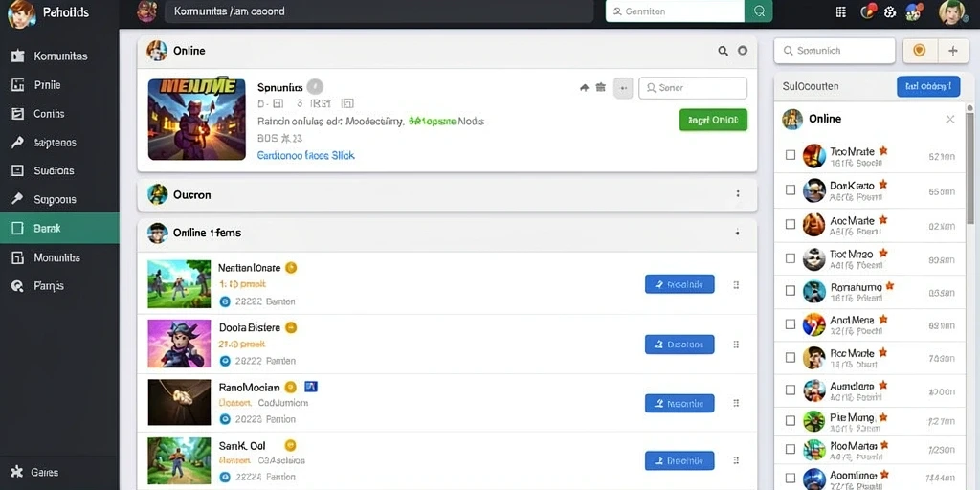Open the NentianIonate game thumbnail
The width and height of the screenshot is (980, 490).
click(179, 283)
